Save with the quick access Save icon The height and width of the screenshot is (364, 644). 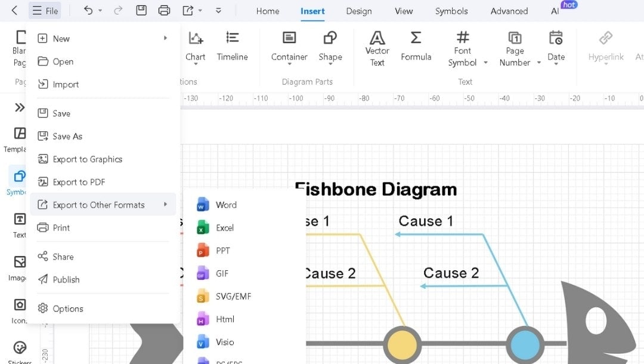(141, 10)
